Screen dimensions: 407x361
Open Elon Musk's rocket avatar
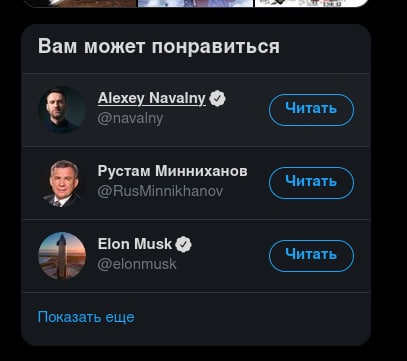coord(62,256)
